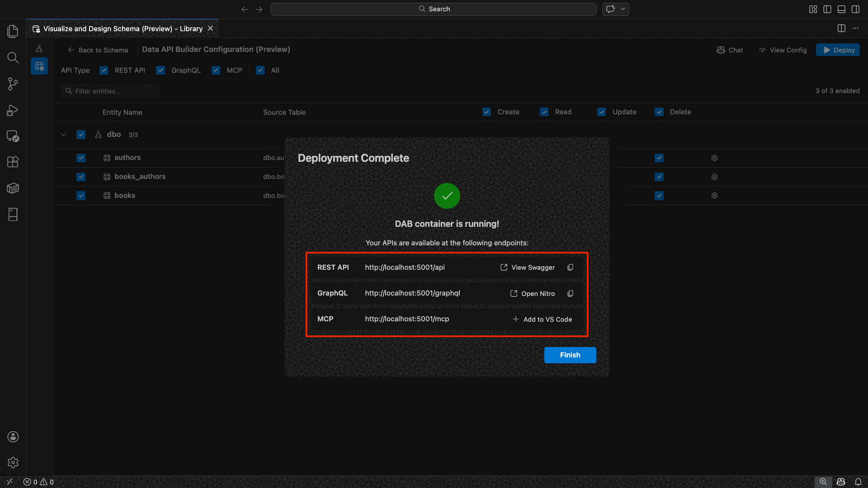The image size is (868, 488).
Task: Toggle the Create column header checkbox
Action: [x=486, y=112]
